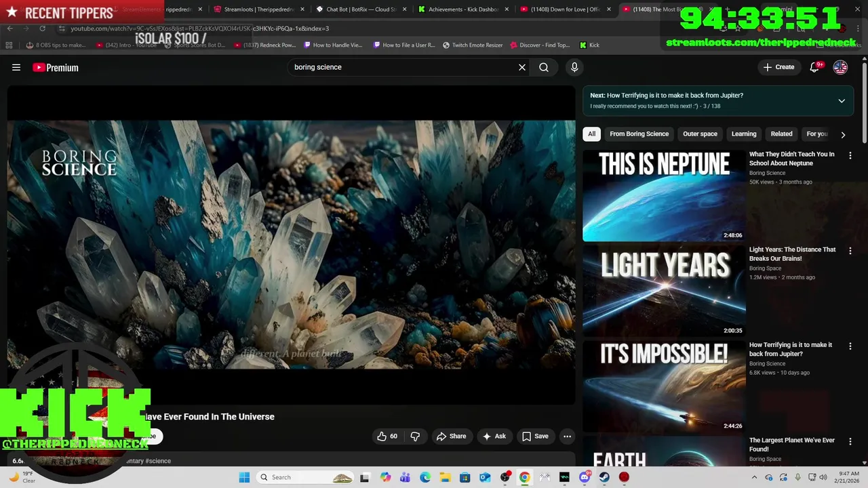Save the video to a playlist

pyautogui.click(x=535, y=436)
